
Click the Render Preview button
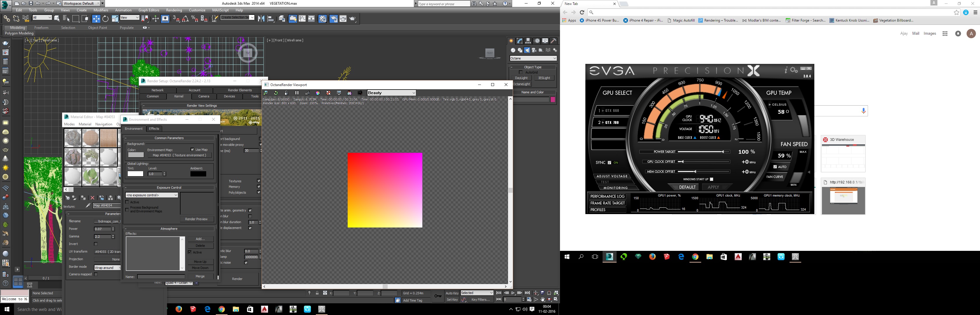(x=196, y=219)
